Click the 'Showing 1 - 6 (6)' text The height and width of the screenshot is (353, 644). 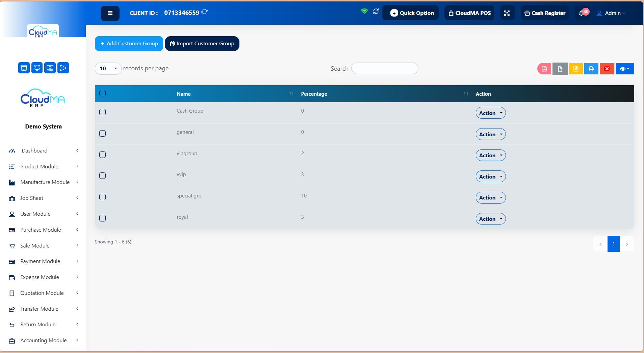point(113,242)
